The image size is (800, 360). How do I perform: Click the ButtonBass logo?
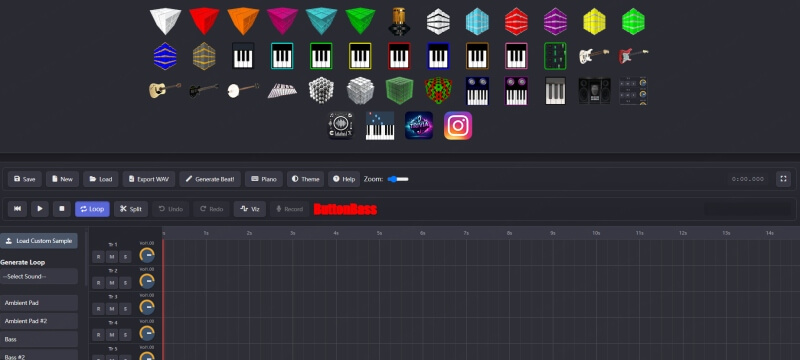pos(345,209)
